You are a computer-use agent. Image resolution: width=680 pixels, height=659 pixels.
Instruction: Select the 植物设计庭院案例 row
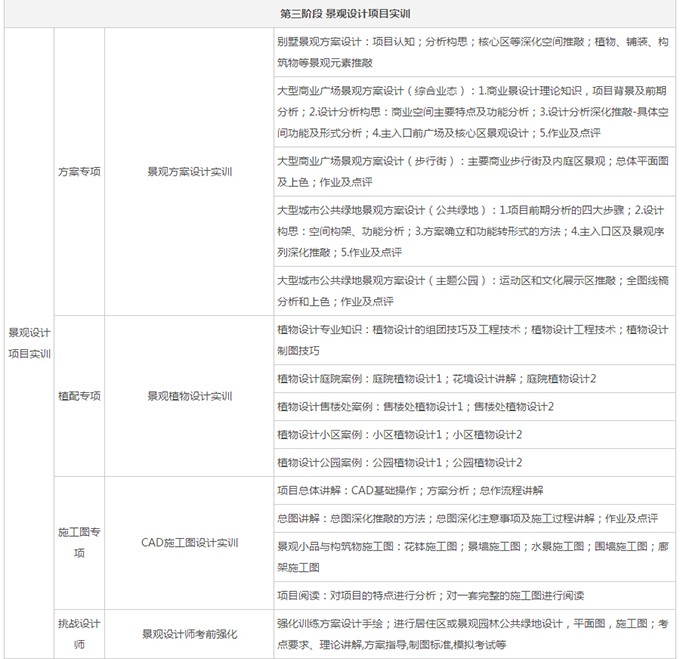pos(474,378)
